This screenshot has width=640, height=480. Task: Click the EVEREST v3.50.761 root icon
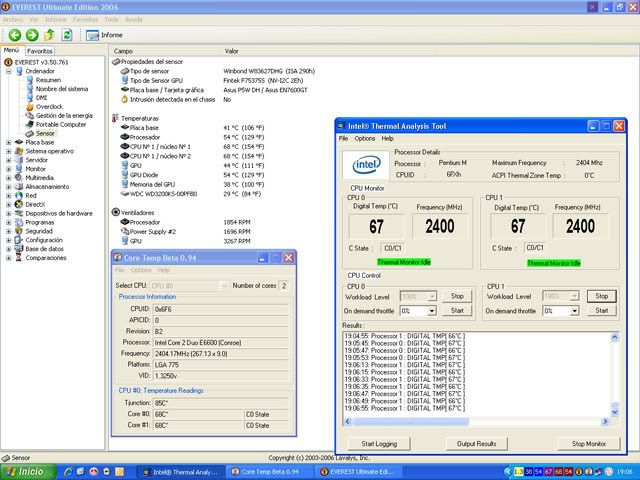[x=8, y=62]
